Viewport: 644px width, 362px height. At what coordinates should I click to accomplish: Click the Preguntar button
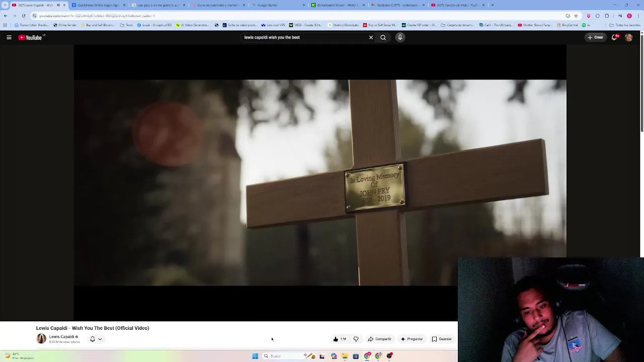pyautogui.click(x=412, y=339)
